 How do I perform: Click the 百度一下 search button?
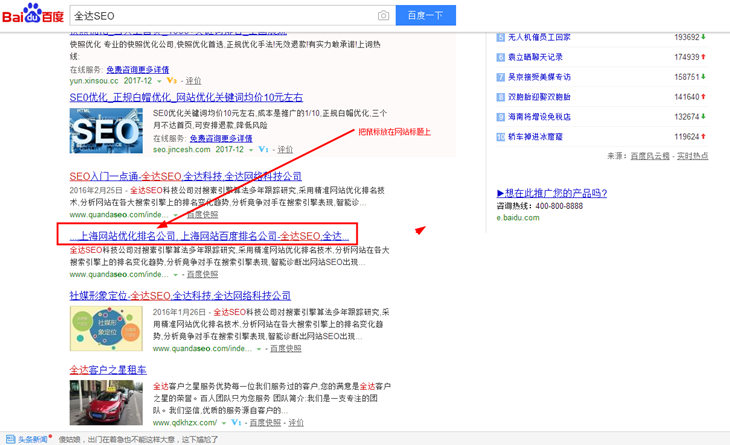coord(426,15)
